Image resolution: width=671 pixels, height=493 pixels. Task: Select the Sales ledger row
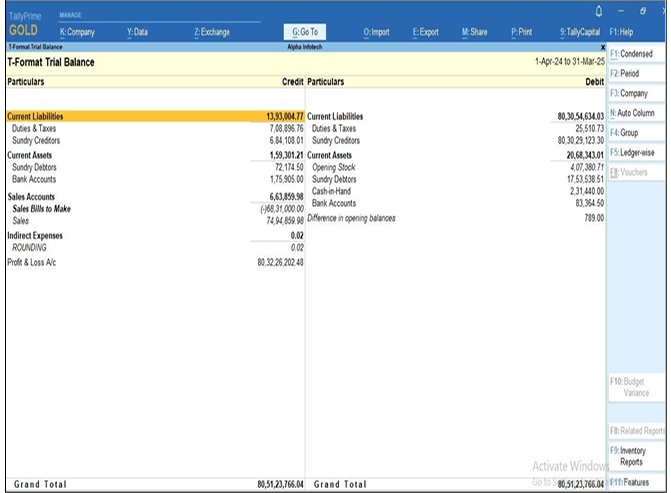[x=155, y=221]
